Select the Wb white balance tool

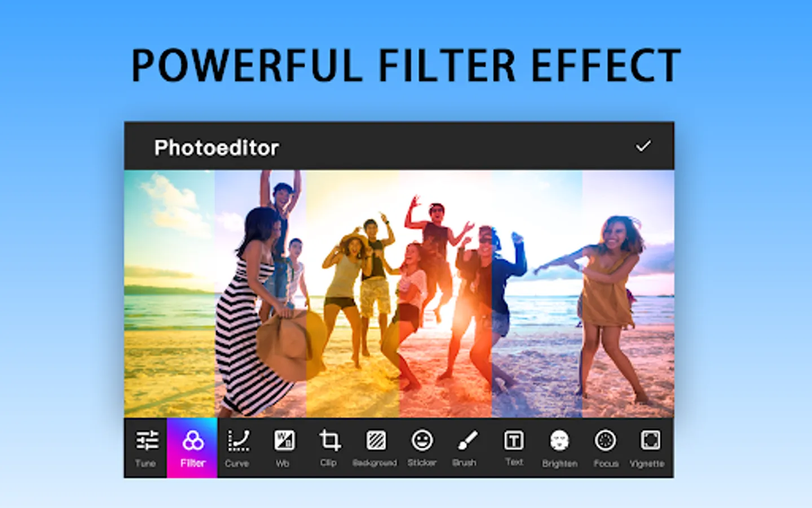(283, 448)
